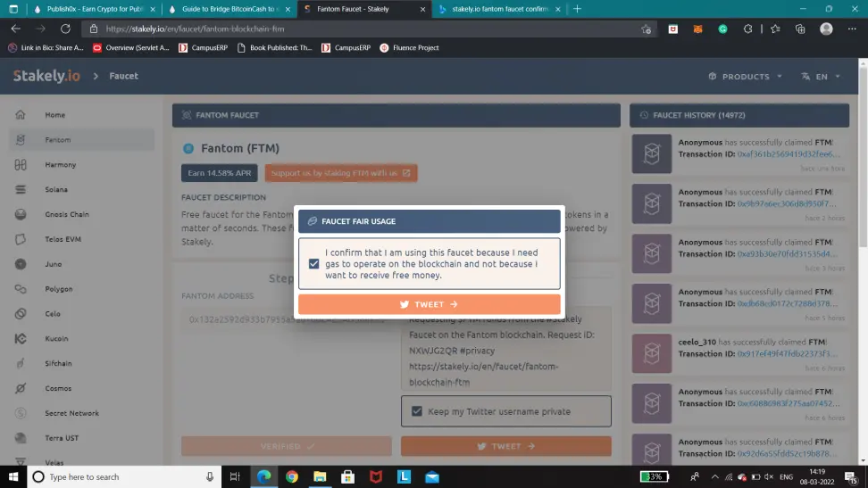The image size is (868, 488).
Task: Open the Harmony faucet icon
Action: point(21,164)
